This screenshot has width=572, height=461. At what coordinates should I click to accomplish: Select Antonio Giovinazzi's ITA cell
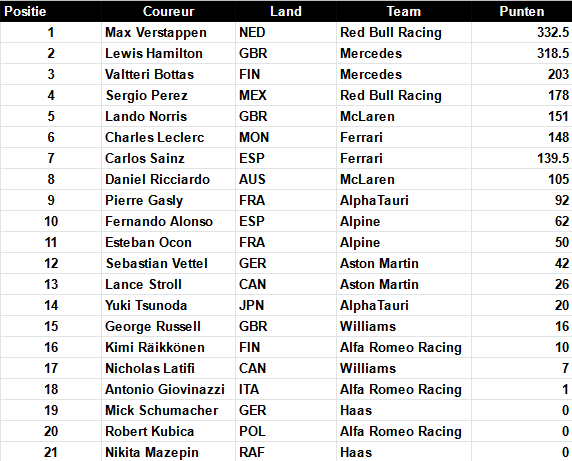click(x=286, y=389)
